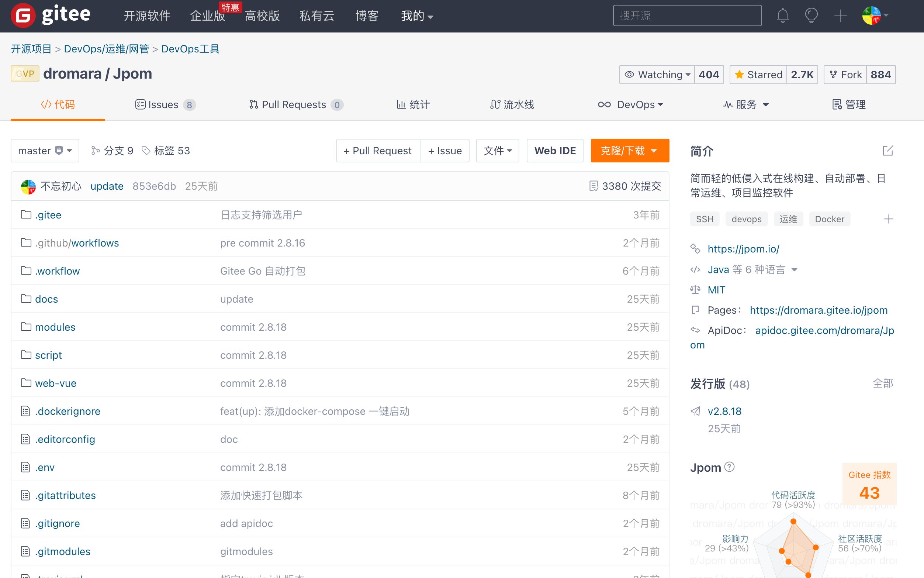924x578 pixels.
Task: Open 开源软件 in the top navigation
Action: pyautogui.click(x=147, y=16)
